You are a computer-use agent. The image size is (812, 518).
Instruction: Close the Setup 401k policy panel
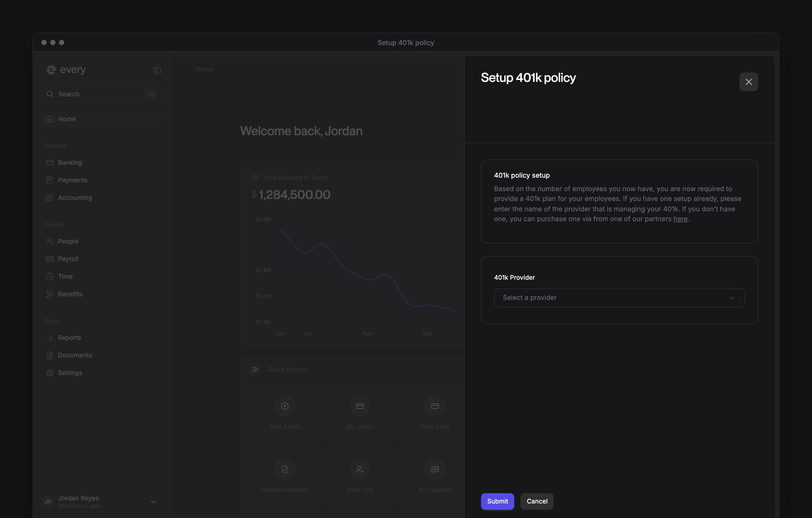click(x=748, y=82)
